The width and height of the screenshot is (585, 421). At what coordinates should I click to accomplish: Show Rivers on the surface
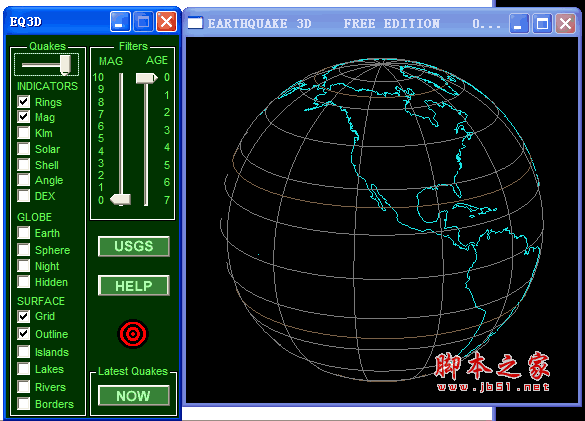pos(24,387)
